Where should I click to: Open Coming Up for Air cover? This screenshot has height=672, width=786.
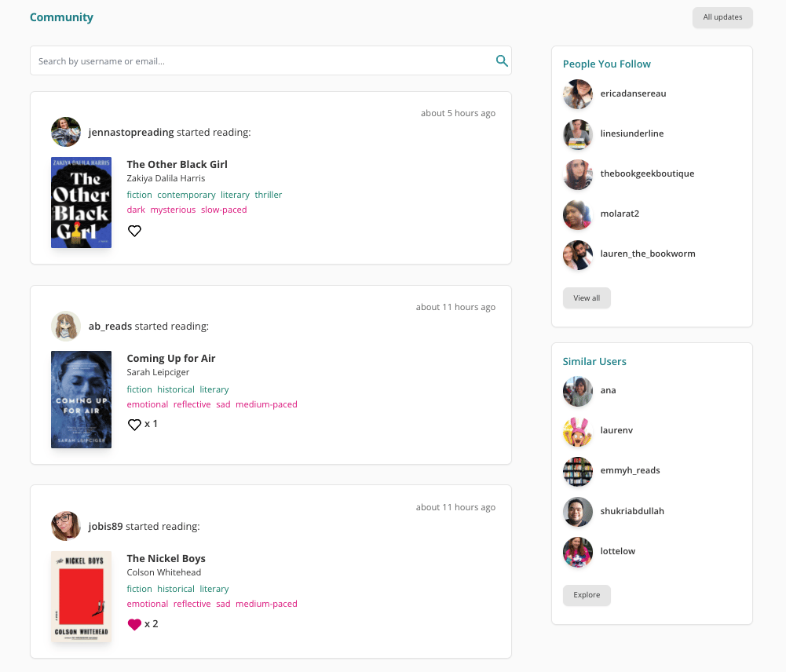81,400
